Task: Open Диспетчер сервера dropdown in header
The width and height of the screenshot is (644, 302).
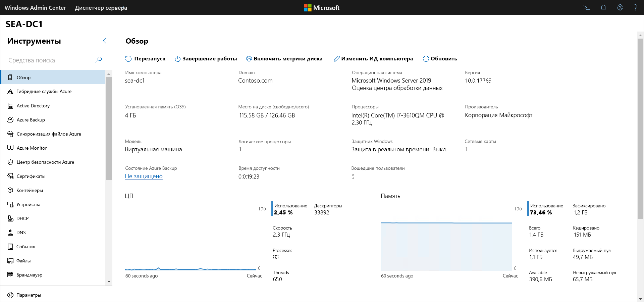Action: [101, 7]
